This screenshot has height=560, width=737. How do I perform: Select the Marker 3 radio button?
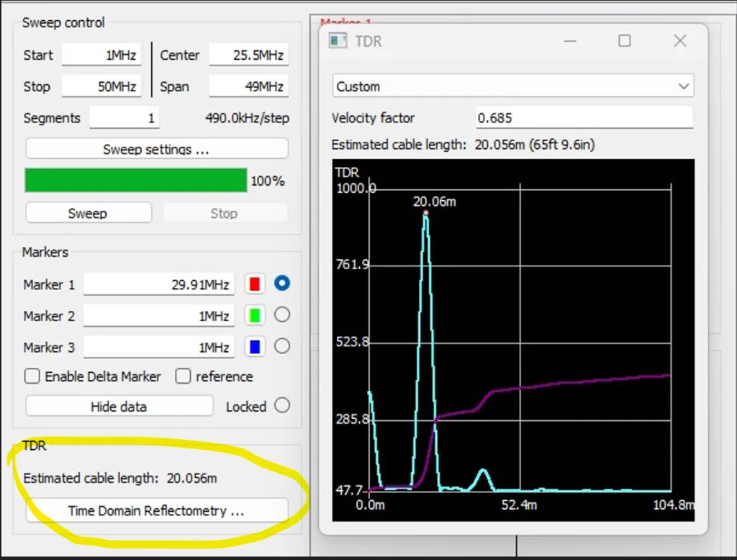tap(282, 346)
